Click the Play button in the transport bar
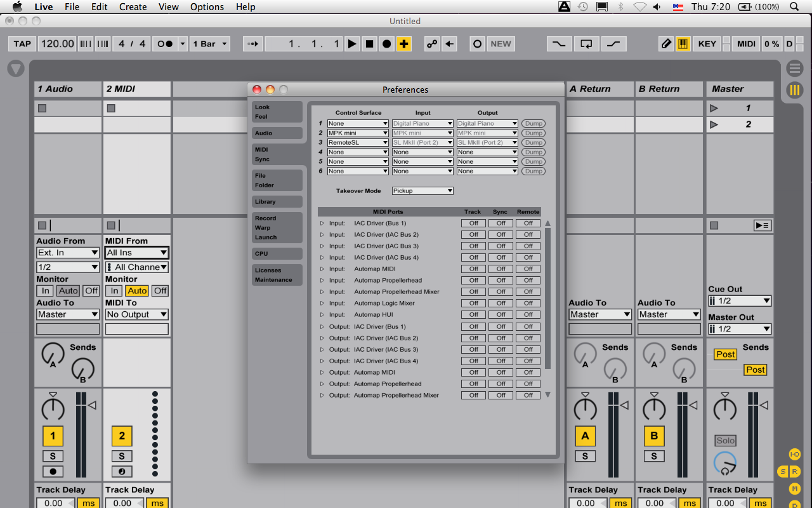Image resolution: width=812 pixels, height=508 pixels. [352, 44]
